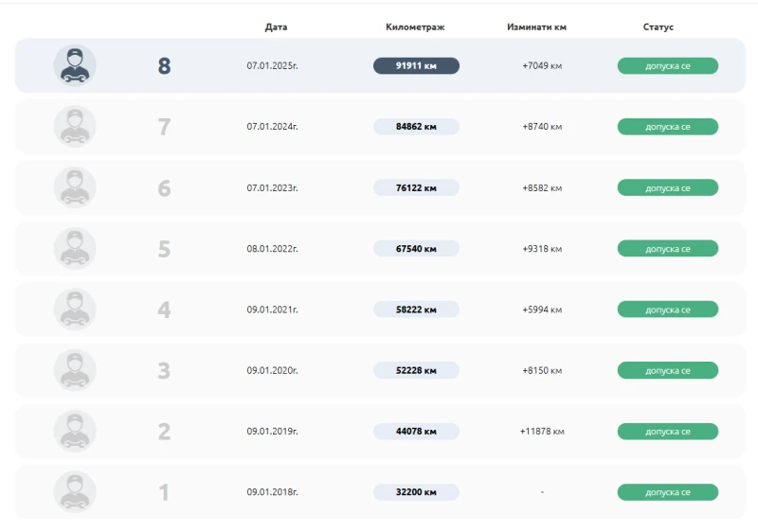The image size is (758, 532).
Task: Click the допуска се status for 09.01.2018г.
Action: pyautogui.click(x=667, y=492)
